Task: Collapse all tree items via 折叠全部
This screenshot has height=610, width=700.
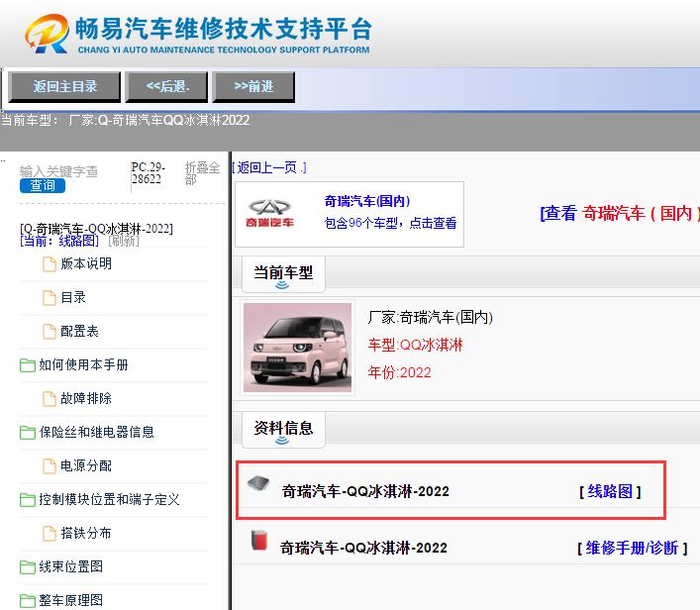Action: tap(202, 173)
